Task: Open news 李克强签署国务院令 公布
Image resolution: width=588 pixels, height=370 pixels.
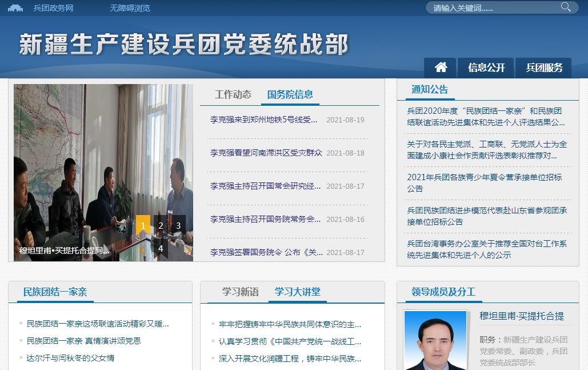Action: click(x=266, y=252)
